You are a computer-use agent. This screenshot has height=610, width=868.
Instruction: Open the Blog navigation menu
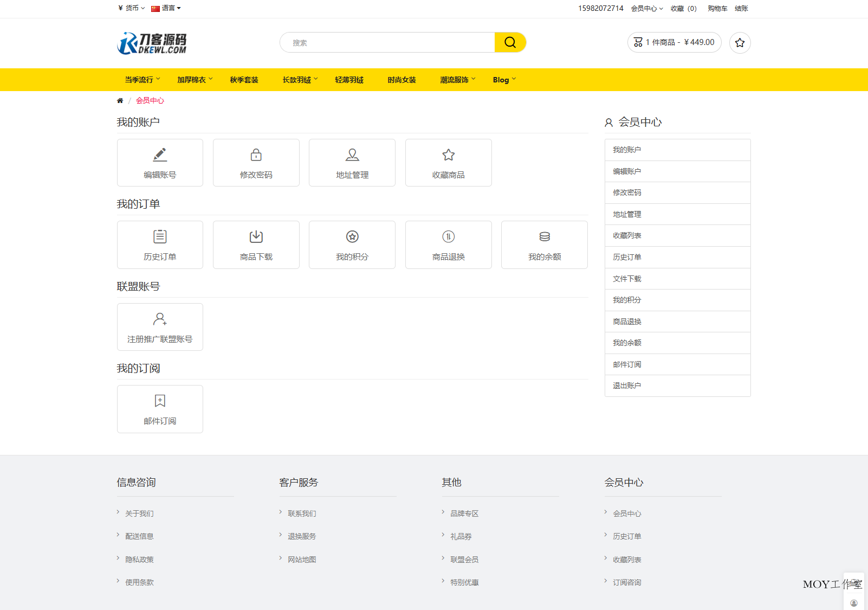pos(504,80)
